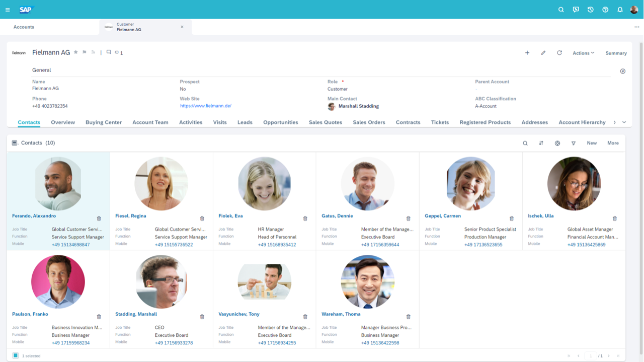The width and height of the screenshot is (644, 362).
Task: Refresh the account with the reload icon
Action: pos(559,53)
